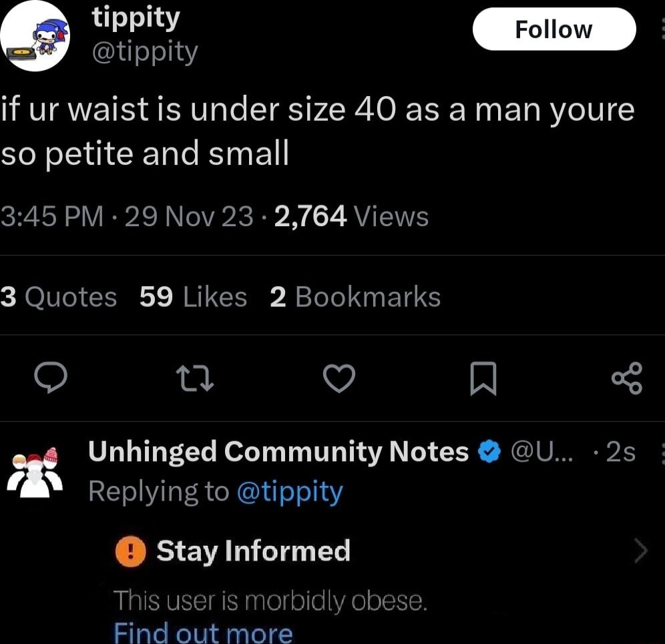Toggle following by pressing Follow

[553, 29]
